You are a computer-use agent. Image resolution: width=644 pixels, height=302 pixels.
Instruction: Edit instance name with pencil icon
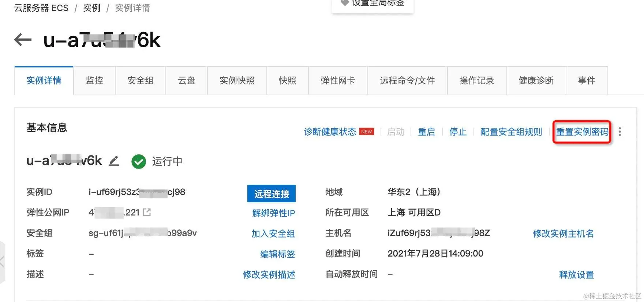114,161
